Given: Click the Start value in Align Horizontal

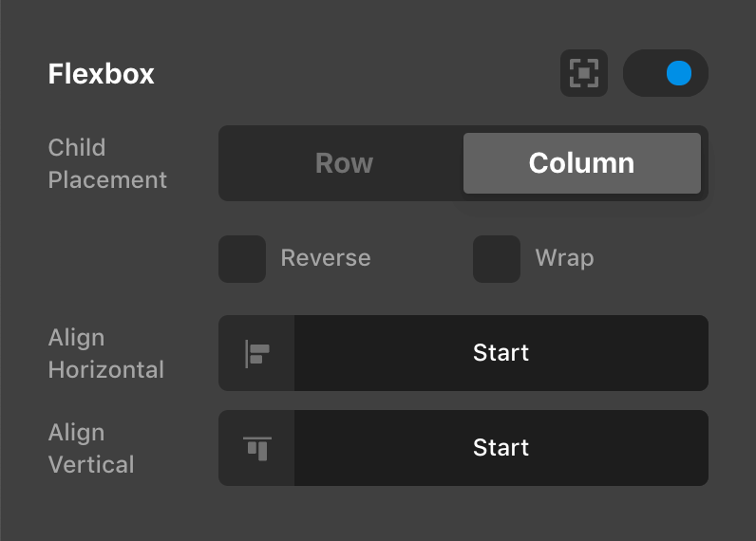Looking at the screenshot, I should [x=501, y=353].
